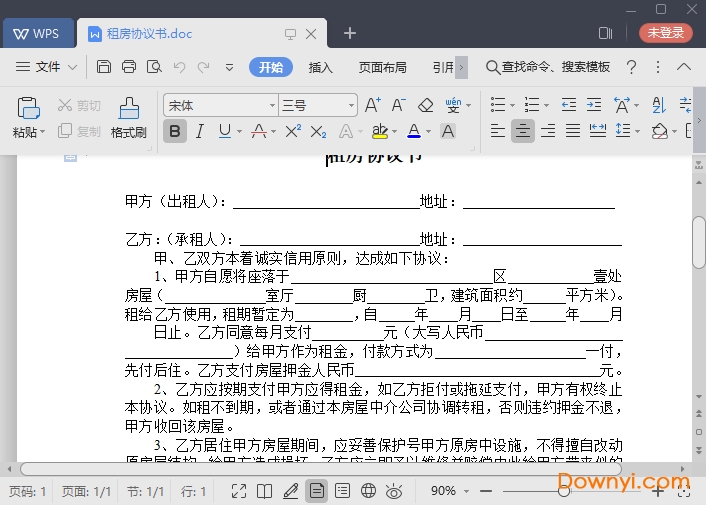This screenshot has width=706, height=505.
Task: Toggle Bold formatting
Action: pyautogui.click(x=175, y=131)
